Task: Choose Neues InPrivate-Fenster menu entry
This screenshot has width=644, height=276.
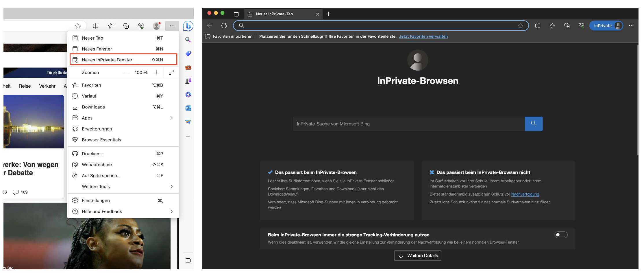Action: [123, 60]
